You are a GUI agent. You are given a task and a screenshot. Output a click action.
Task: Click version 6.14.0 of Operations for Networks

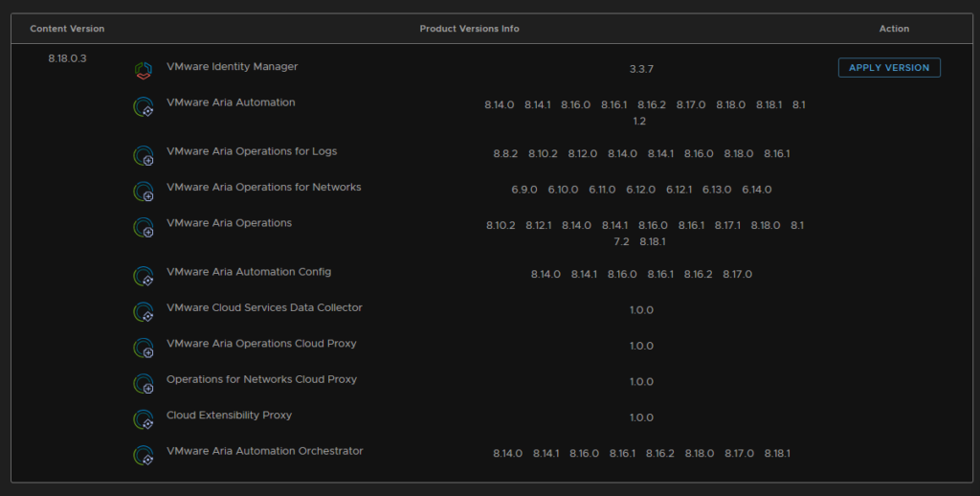coord(756,190)
